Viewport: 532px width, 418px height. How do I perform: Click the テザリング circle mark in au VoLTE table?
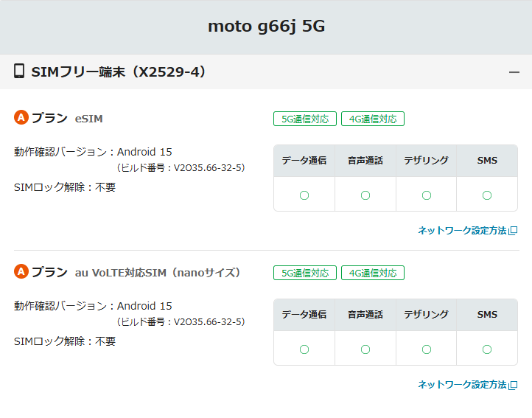point(427,349)
